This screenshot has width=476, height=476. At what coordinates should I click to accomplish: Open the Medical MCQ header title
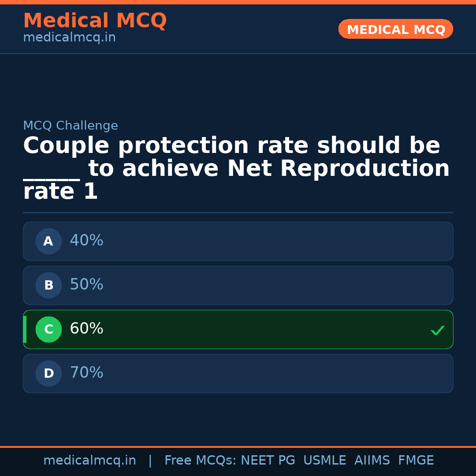click(95, 21)
